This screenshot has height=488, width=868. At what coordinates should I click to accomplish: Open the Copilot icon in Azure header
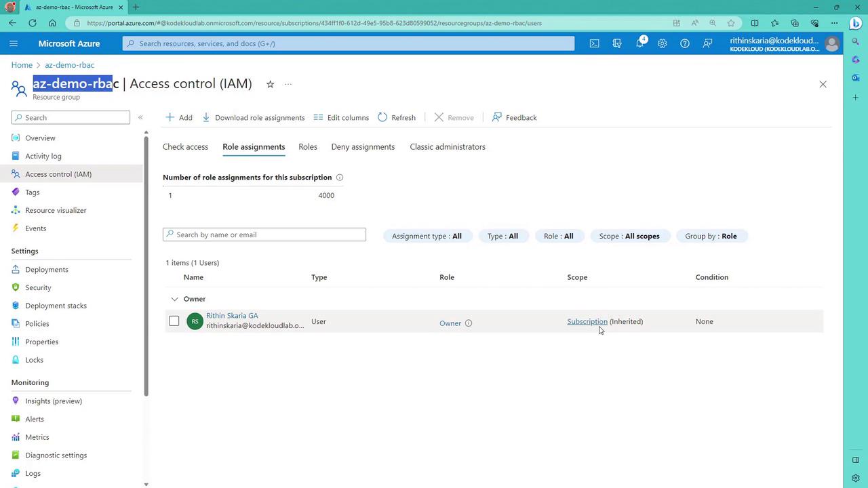[x=617, y=43]
